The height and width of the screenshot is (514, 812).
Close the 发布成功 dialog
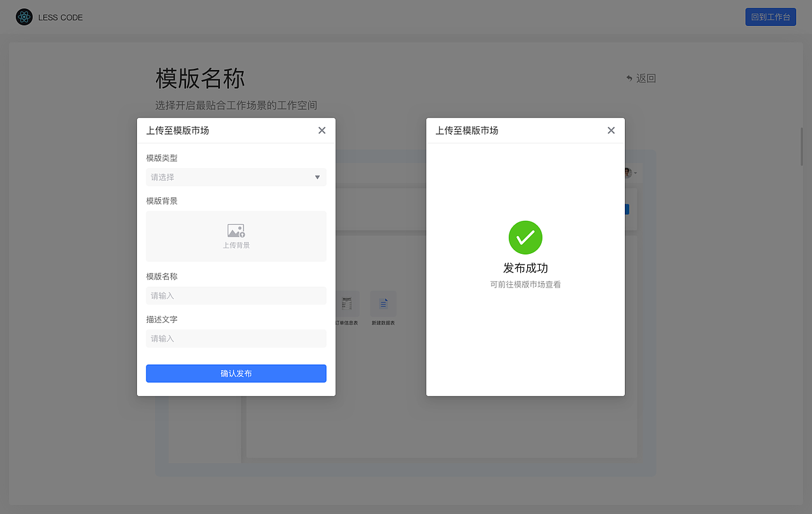(x=610, y=130)
